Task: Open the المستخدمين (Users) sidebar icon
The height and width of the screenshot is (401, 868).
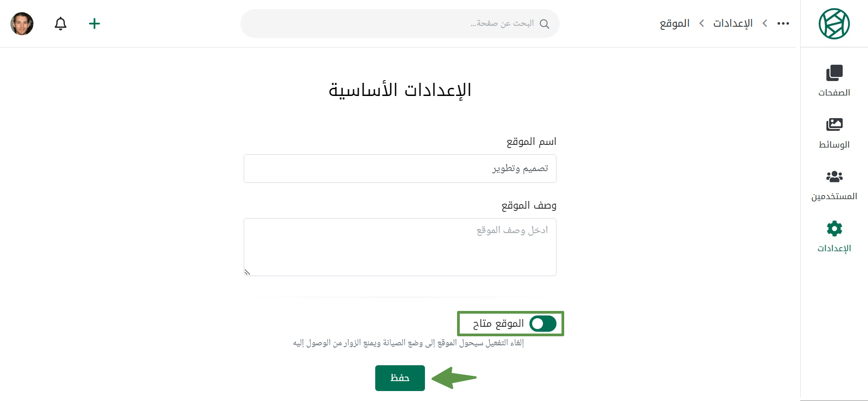Action: [834, 177]
